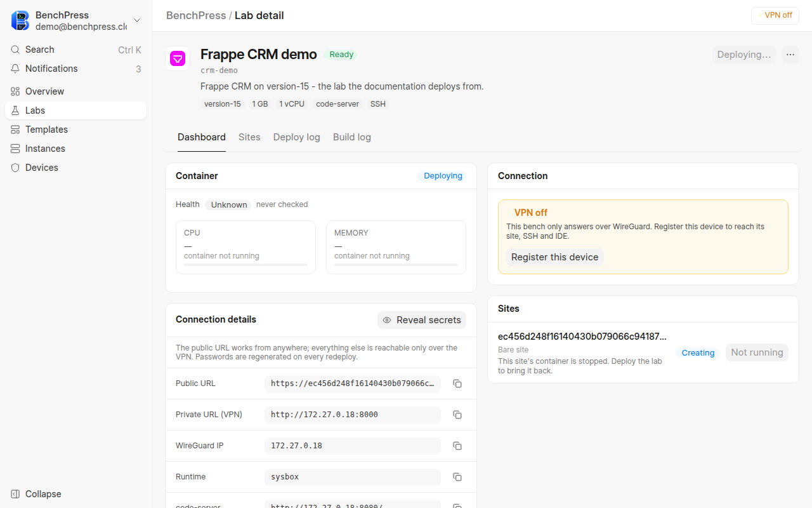Click the Instances server icon
The width and height of the screenshot is (812, 508).
16,149
